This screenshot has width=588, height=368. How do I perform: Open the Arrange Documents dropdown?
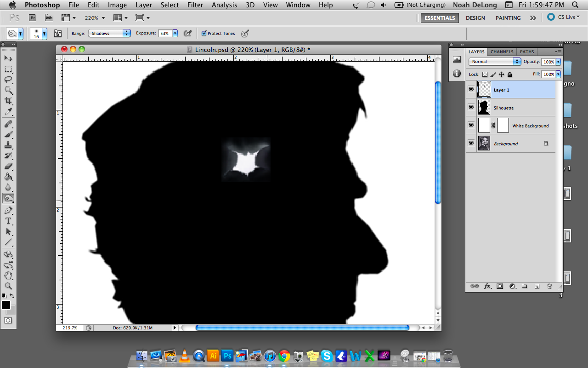[x=120, y=18]
